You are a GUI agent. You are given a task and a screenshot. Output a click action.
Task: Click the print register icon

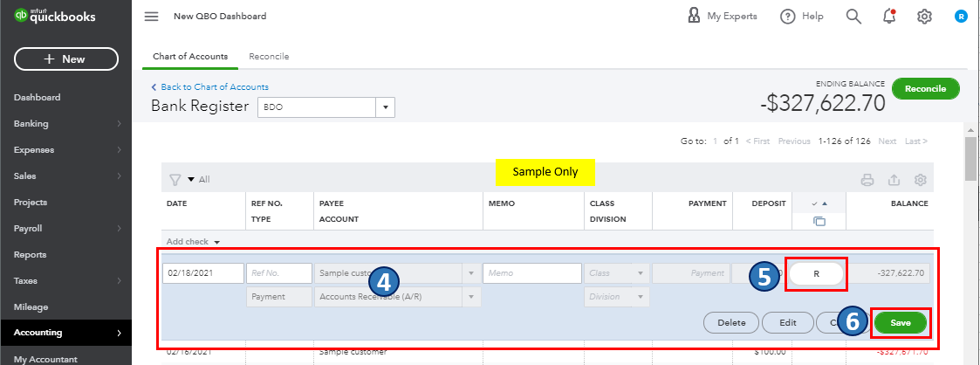[x=867, y=181]
